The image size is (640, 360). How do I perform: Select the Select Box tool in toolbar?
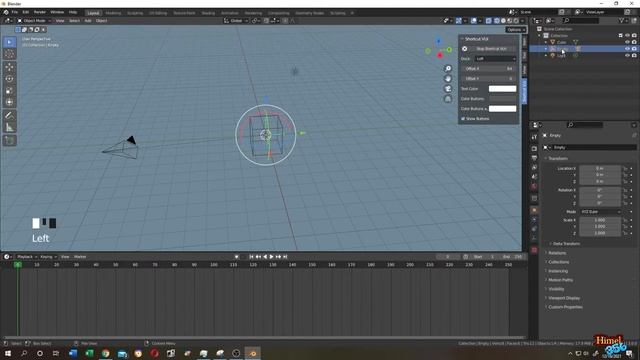pos(10,42)
